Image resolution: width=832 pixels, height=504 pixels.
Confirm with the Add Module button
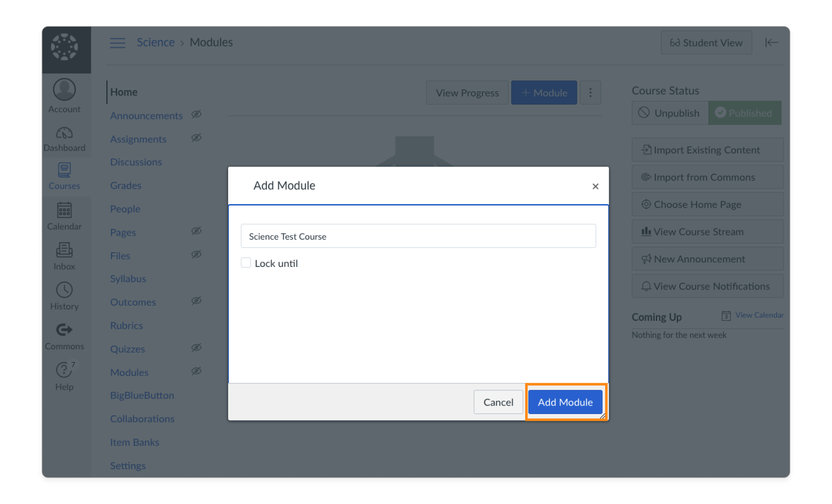tap(565, 402)
